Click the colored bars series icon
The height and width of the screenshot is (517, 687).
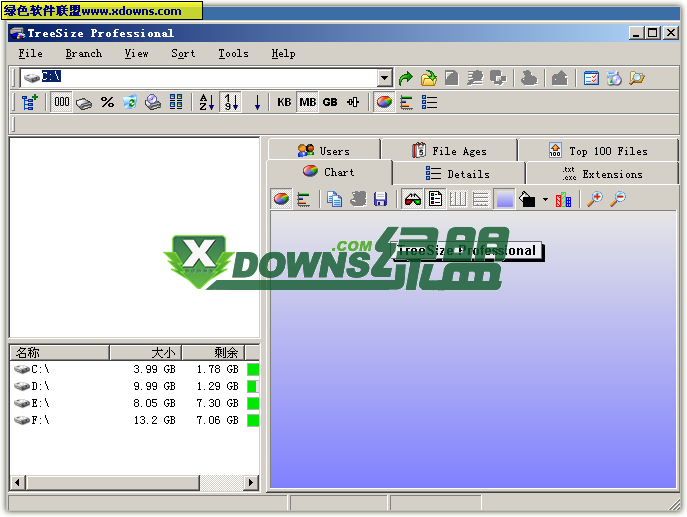click(x=563, y=199)
